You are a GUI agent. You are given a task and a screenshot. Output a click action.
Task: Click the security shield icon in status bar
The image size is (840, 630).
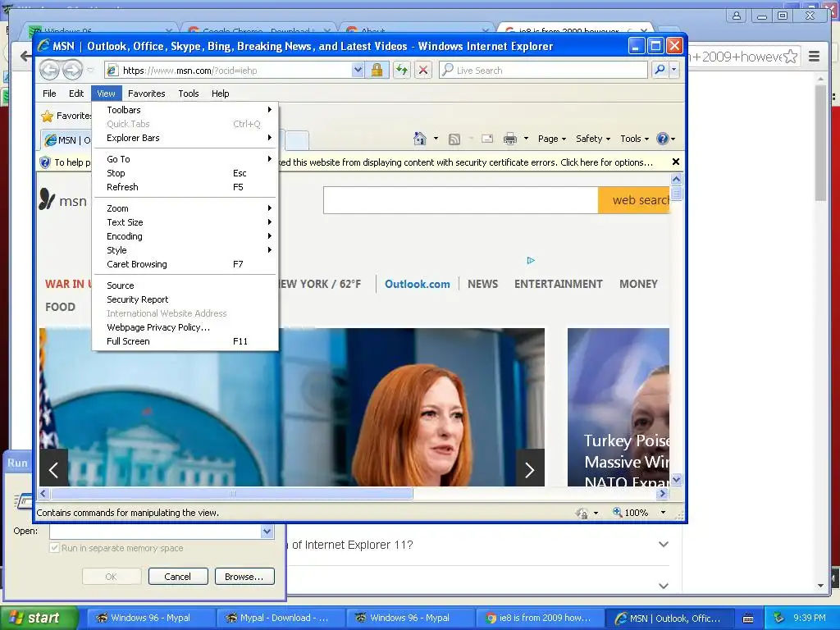582,513
